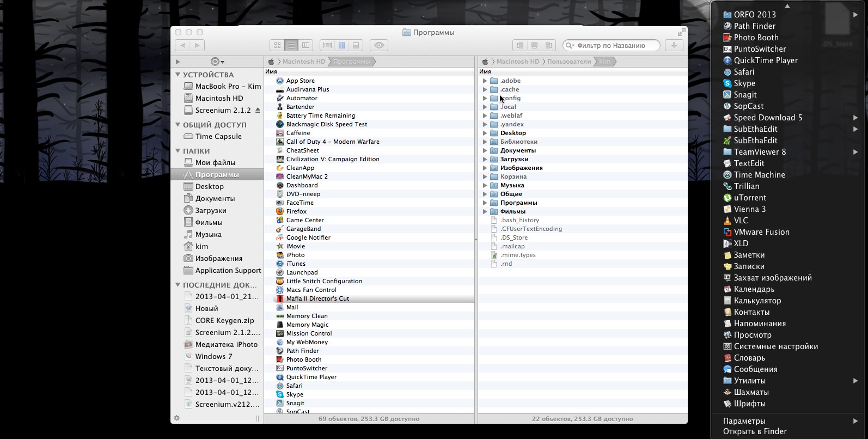868x439 pixels.
Task: Go forward with the right arrow button
Action: [198, 45]
